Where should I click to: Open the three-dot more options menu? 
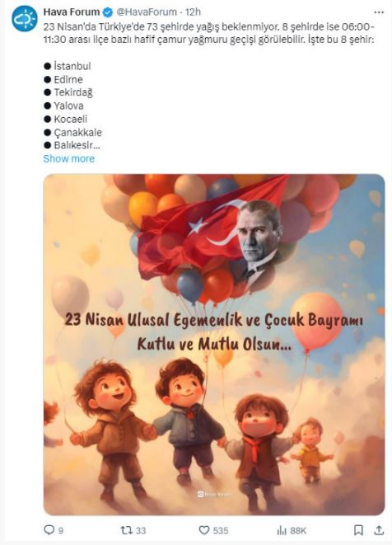point(379,12)
